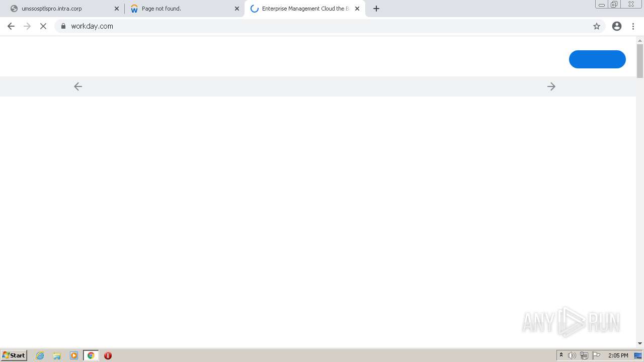
Task: Click the 2:05 PM clock
Action: 618,355
